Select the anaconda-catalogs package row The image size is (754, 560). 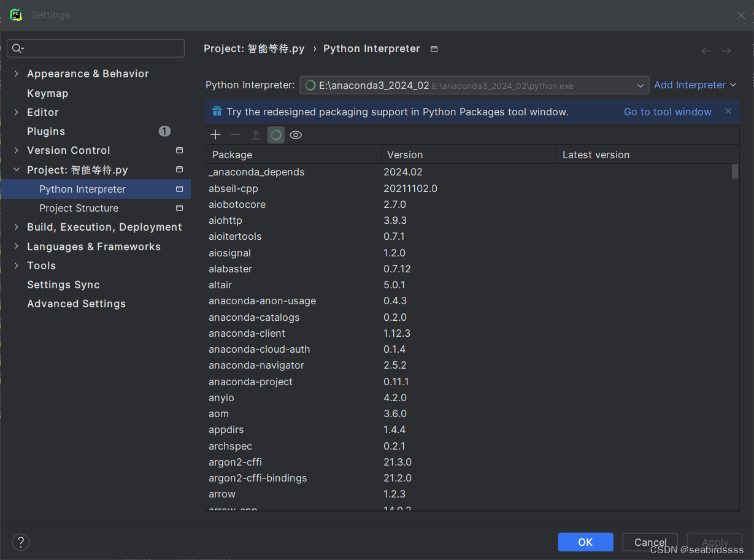coord(469,317)
